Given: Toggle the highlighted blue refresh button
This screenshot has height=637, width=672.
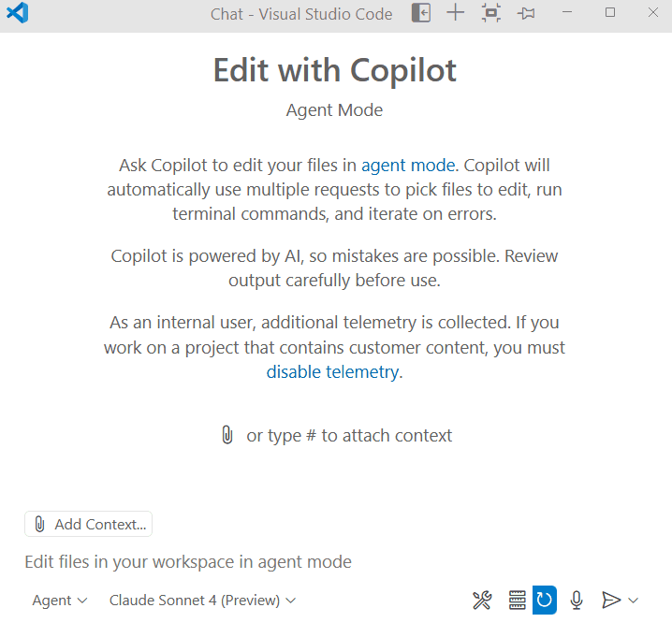Looking at the screenshot, I should (x=545, y=600).
